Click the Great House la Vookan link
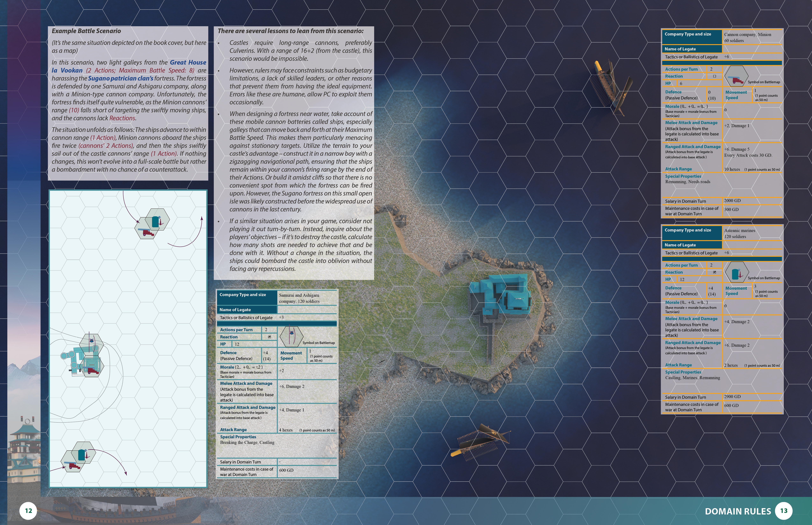Screen dimensions: 812x525 pyautogui.click(x=188, y=62)
